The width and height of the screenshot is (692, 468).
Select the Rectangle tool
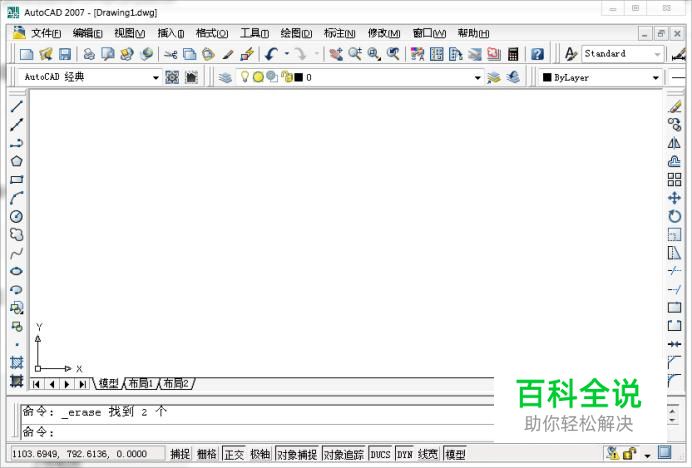pos(16,180)
